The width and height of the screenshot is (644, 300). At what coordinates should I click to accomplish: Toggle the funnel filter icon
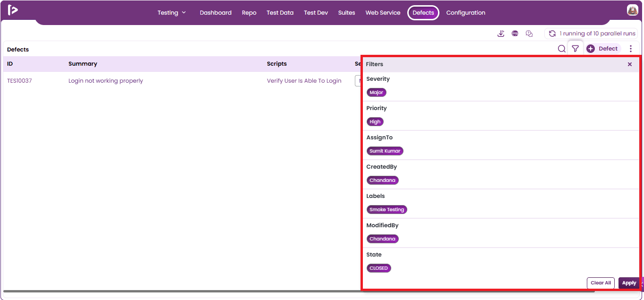pos(575,49)
